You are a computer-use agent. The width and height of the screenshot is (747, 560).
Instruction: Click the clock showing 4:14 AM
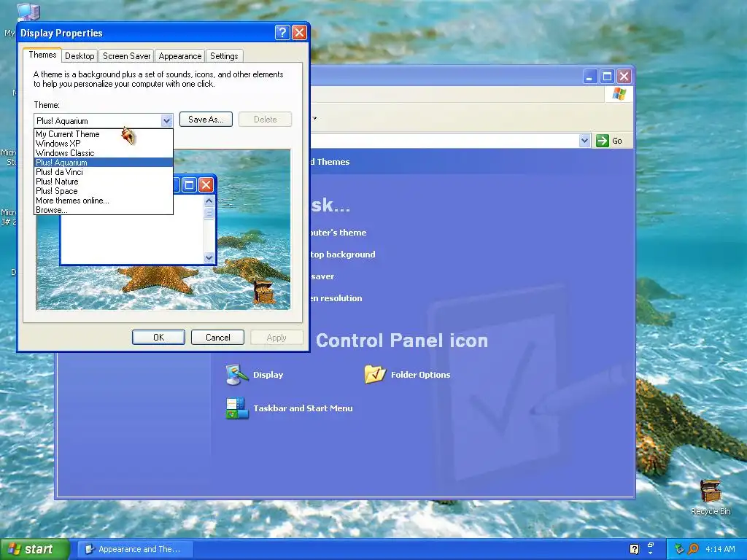[x=720, y=549]
